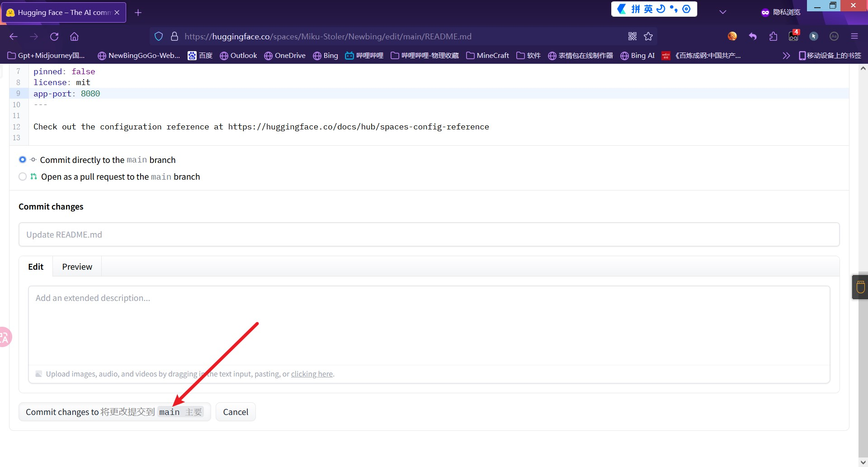Toggle the 英 English input mode
868x467 pixels.
(x=648, y=9)
